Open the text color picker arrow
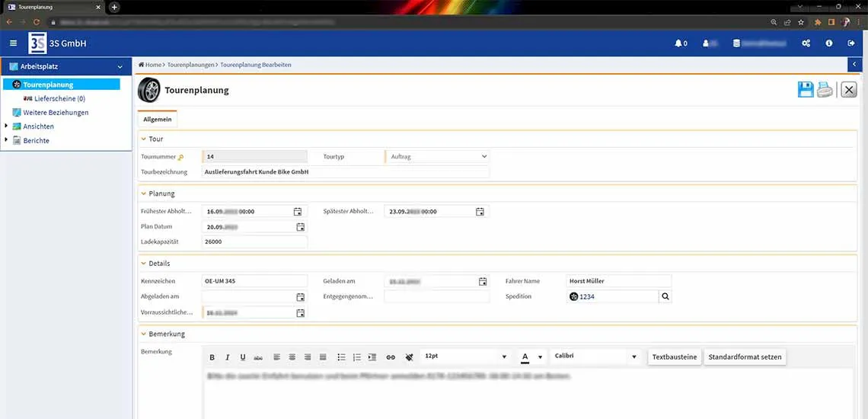 pyautogui.click(x=541, y=357)
